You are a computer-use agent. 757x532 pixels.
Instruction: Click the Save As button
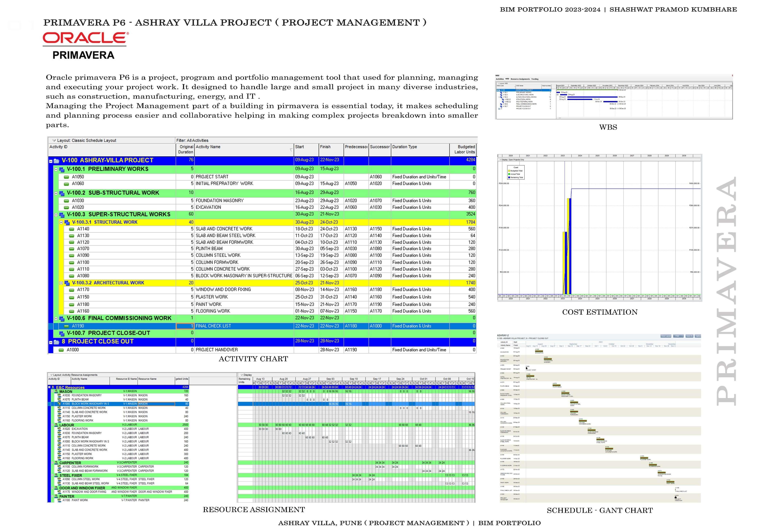point(689,336)
